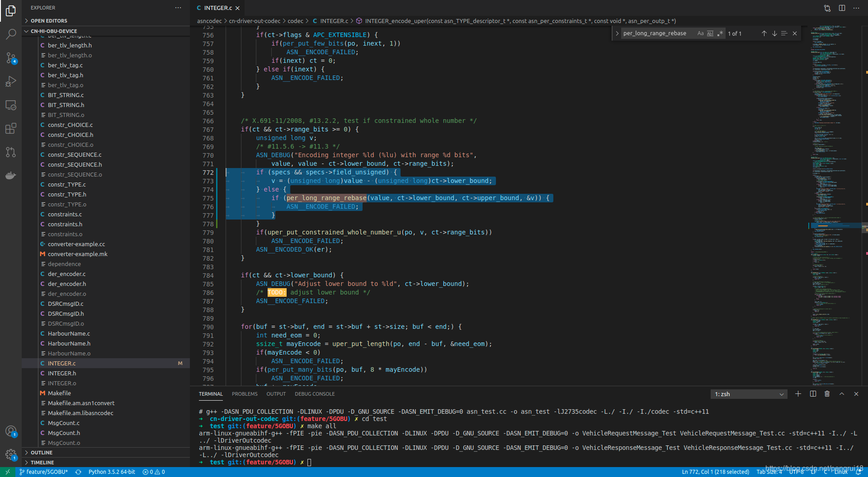868x477 pixels.
Task: Open the dependence file entry
Action: tap(64, 264)
